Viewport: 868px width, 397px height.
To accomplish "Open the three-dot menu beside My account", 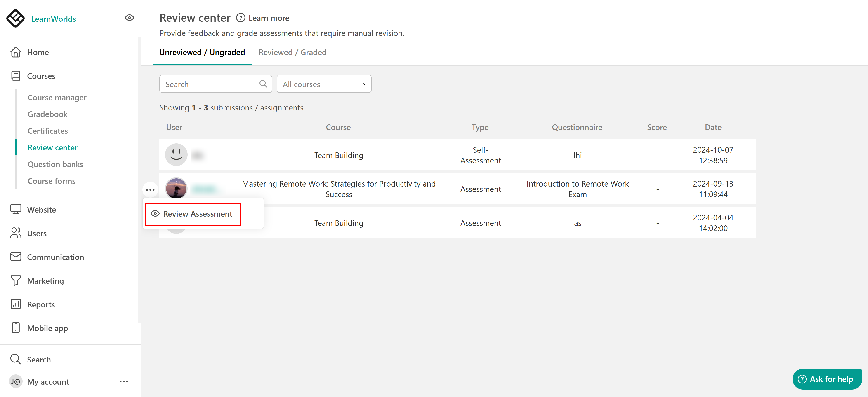I will [x=124, y=381].
